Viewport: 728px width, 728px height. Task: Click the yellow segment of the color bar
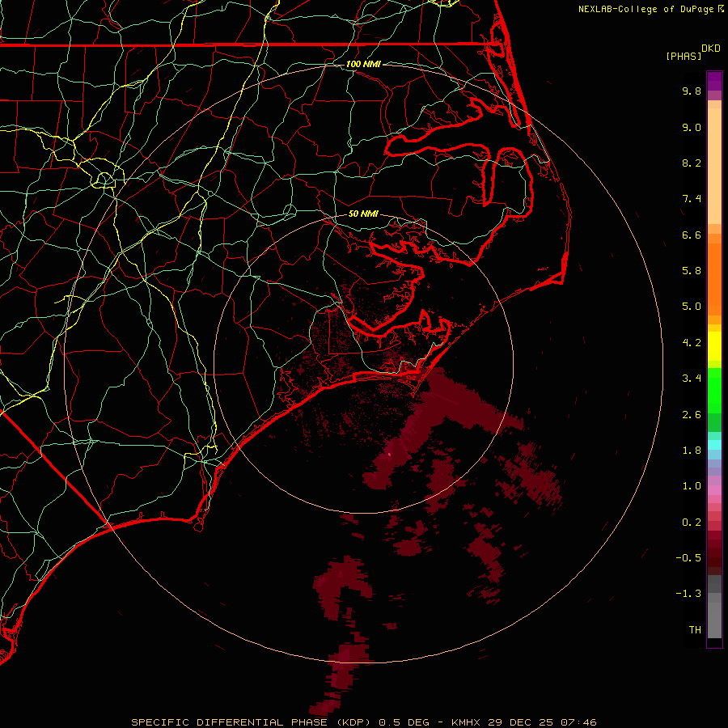714,346
